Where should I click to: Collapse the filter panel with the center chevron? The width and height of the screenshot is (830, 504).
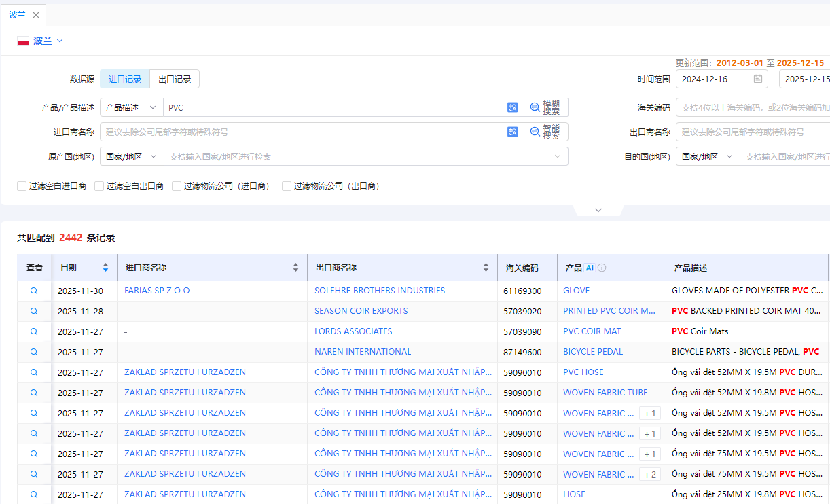tap(598, 210)
